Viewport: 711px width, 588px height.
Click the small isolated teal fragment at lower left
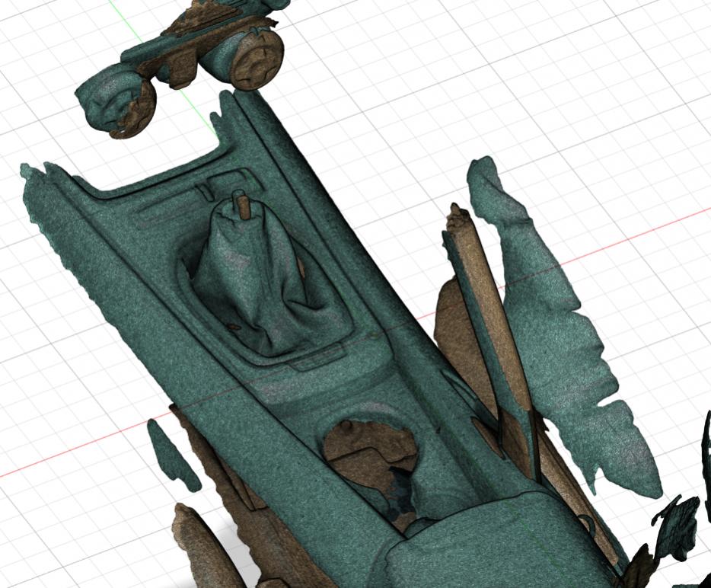[172, 455]
